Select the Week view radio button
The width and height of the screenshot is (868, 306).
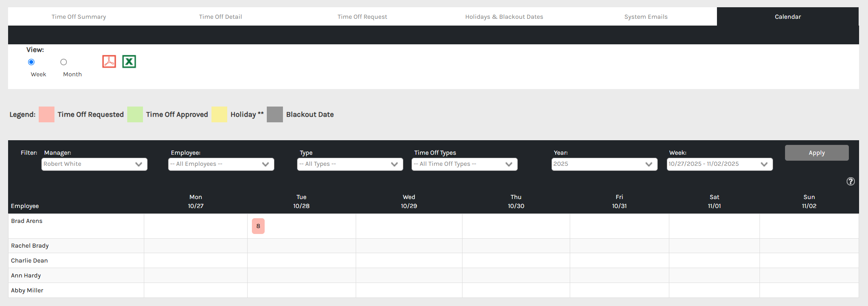(31, 62)
